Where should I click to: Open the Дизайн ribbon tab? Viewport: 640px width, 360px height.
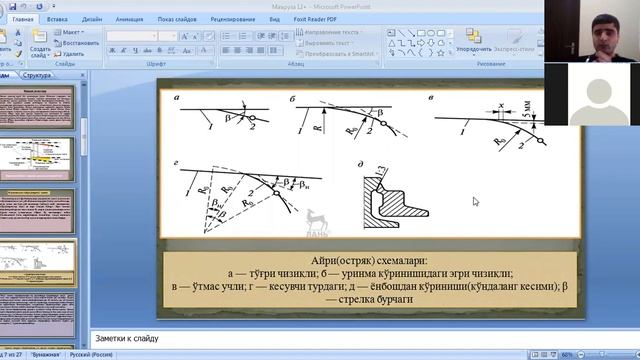(92, 19)
